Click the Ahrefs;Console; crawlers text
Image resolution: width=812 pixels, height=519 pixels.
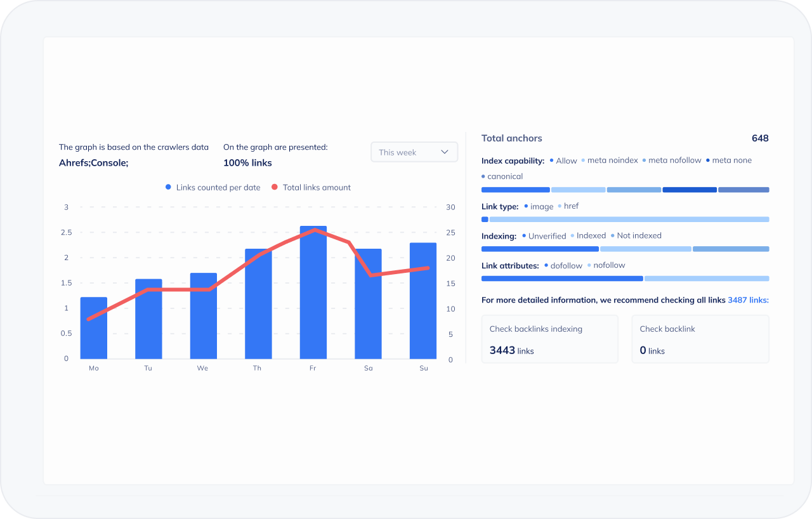pyautogui.click(x=94, y=163)
